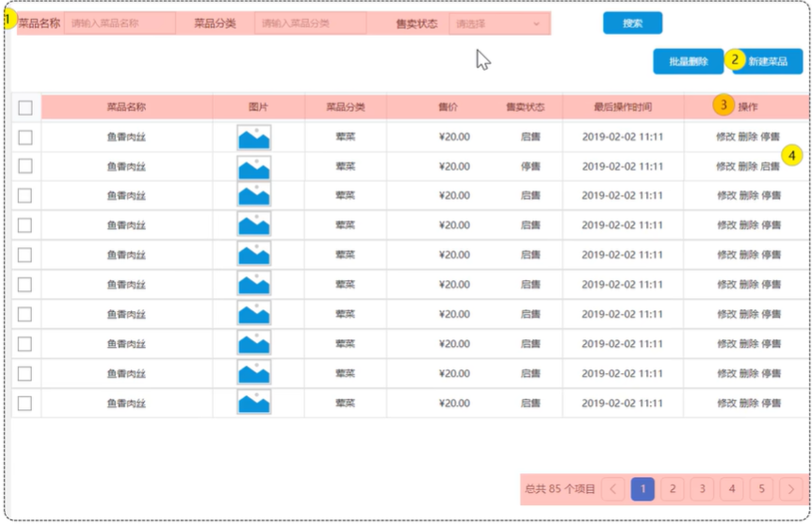
Task: Toggle the select-all checkbox in table header
Action: point(25,107)
